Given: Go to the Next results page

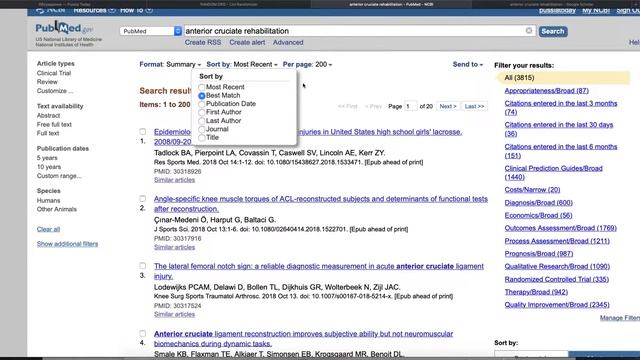Looking at the screenshot, I should tap(448, 106).
